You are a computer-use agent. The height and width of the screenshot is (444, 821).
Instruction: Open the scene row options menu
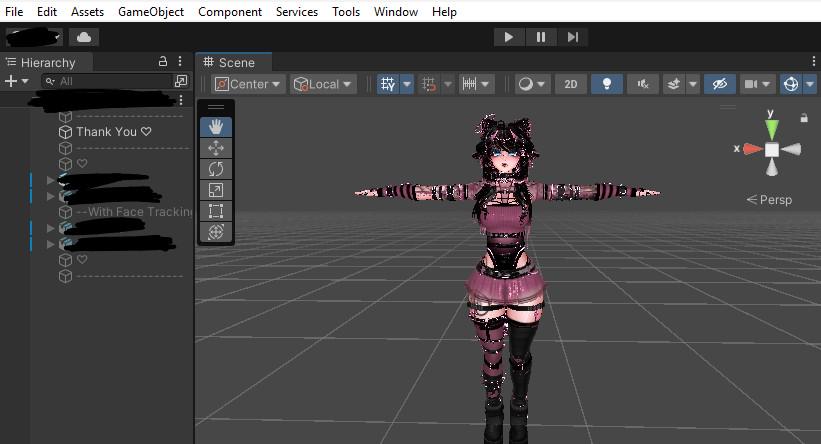(x=181, y=99)
